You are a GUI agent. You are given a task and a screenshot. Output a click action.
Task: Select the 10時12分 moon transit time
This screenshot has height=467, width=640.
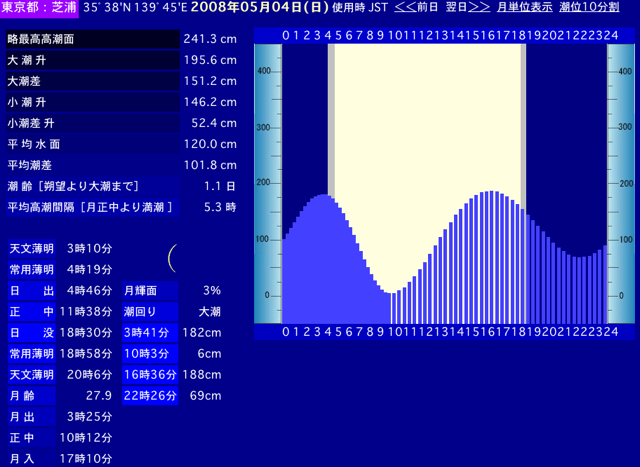(86, 438)
